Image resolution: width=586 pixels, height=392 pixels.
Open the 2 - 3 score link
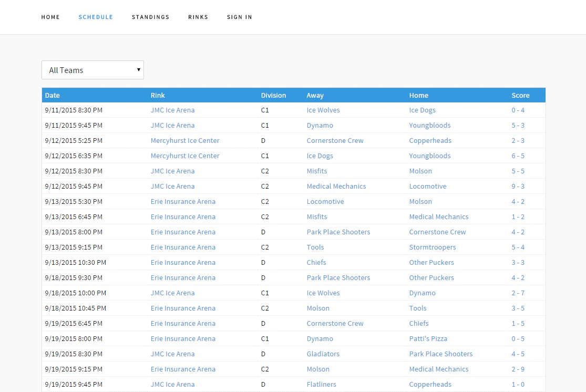point(518,140)
